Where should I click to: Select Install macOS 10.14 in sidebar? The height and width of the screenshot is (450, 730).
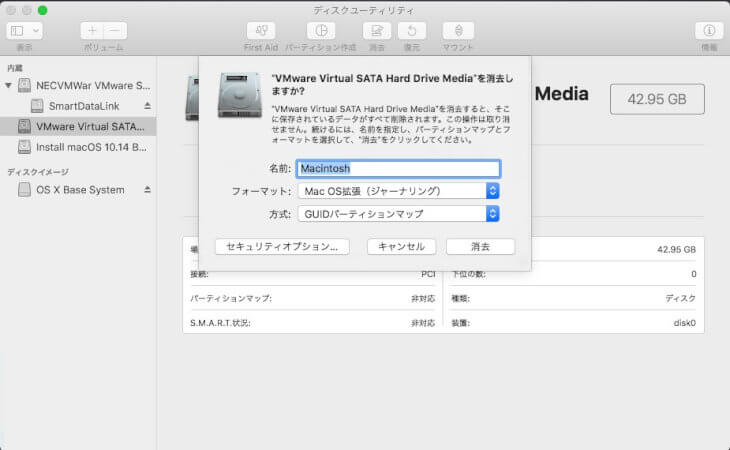coord(90,147)
